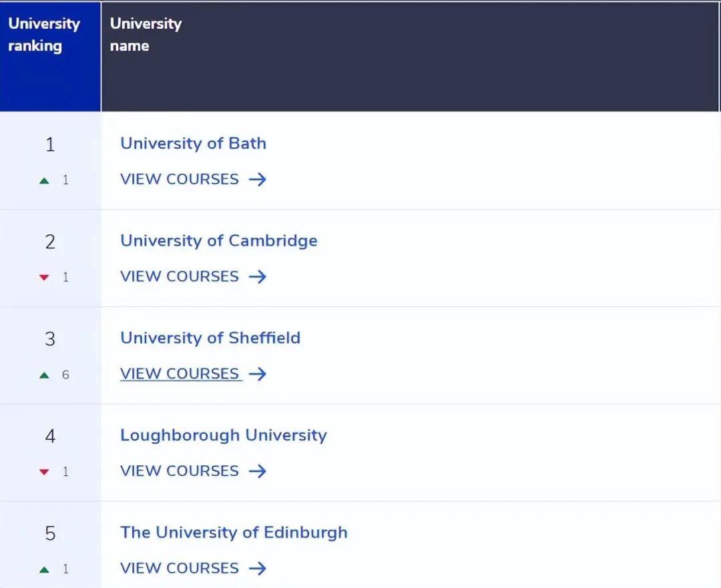This screenshot has width=721, height=588.
Task: Click the arrow icon next to Cambridge's VIEW COURSES
Action: 260,276
